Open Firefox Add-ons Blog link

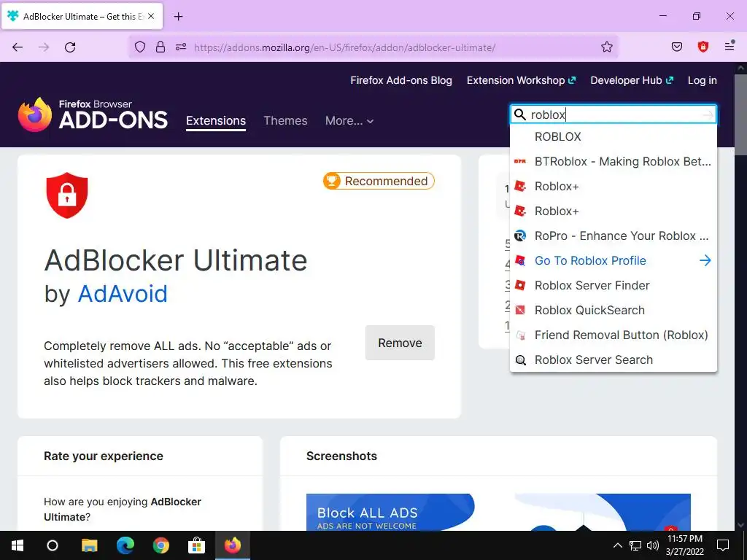coord(401,80)
